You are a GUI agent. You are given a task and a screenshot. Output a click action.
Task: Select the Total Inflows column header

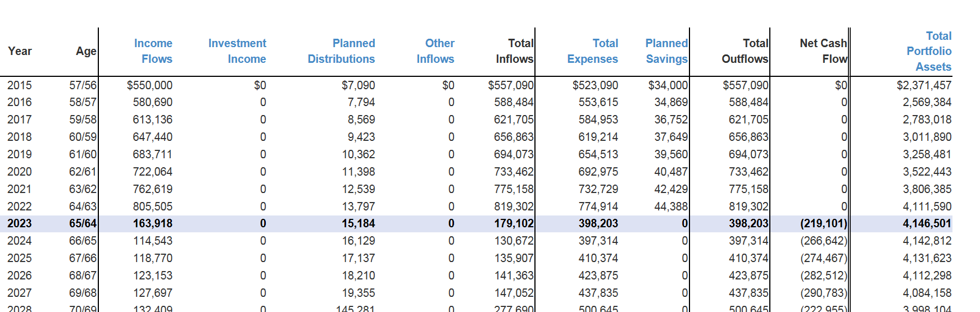(515, 51)
